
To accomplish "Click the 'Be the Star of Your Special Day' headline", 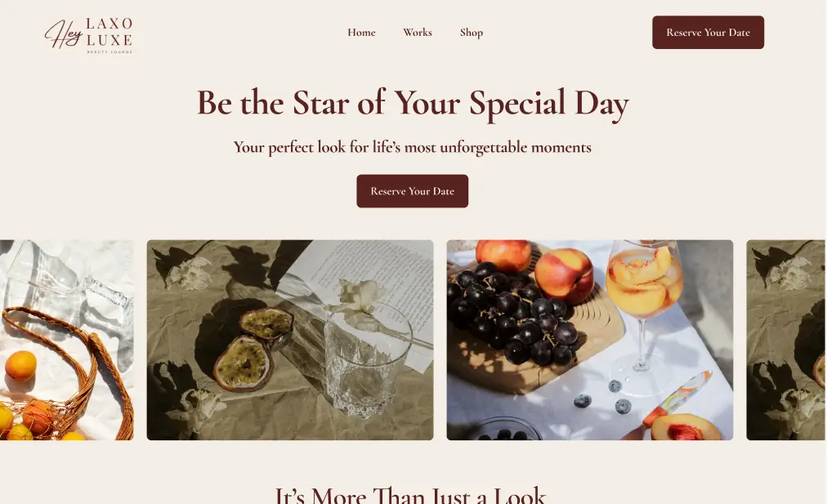I will pyautogui.click(x=413, y=104).
